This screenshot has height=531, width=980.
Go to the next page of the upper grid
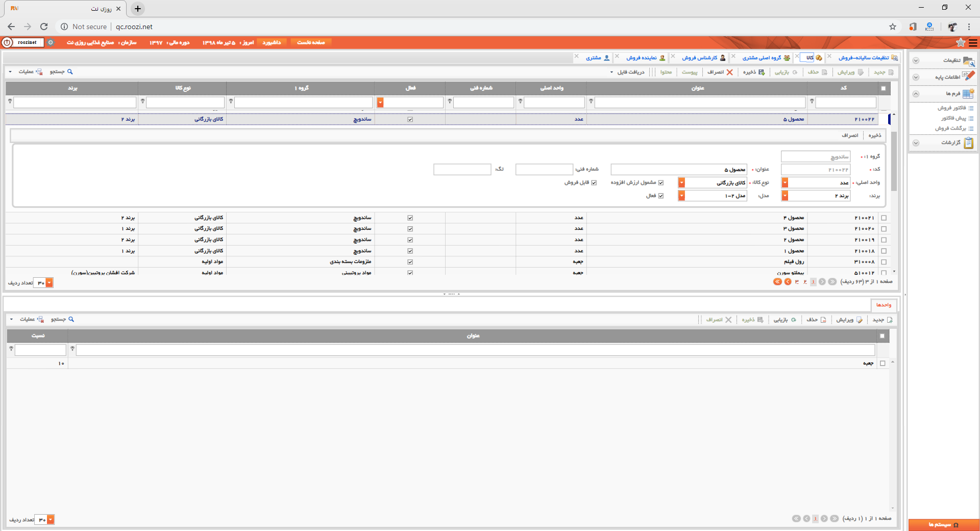point(788,282)
